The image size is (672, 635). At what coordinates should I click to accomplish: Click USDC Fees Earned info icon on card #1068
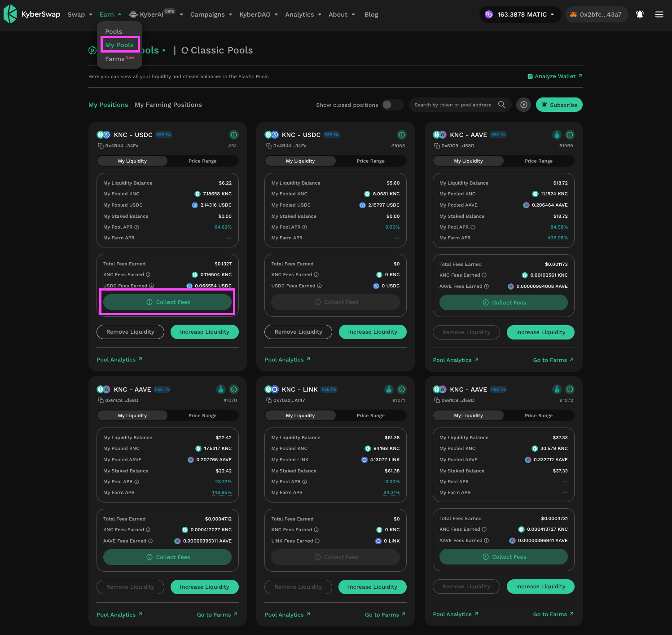tap(319, 286)
